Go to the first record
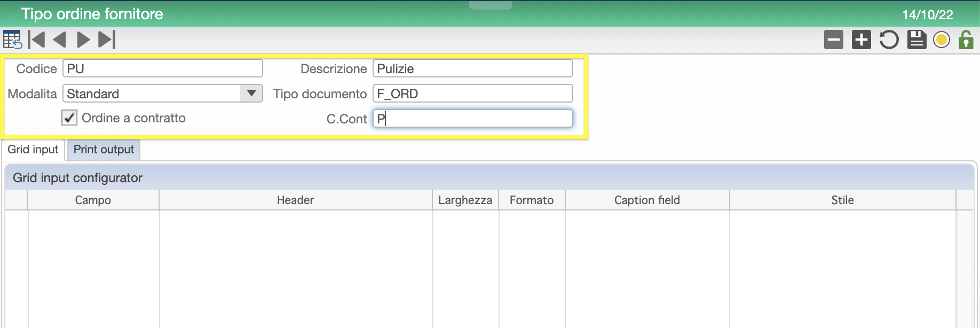Screen dimensions: 980x328 point(37,40)
